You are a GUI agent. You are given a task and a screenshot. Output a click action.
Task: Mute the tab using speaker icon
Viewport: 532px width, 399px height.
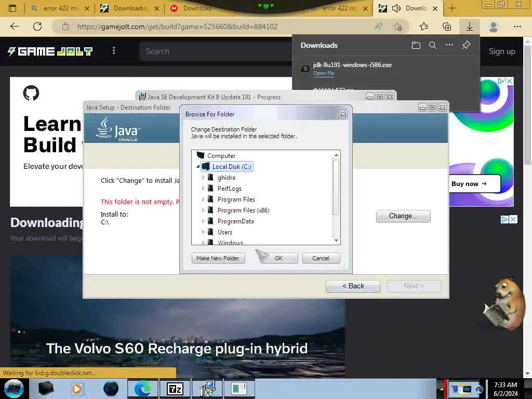pos(396,8)
